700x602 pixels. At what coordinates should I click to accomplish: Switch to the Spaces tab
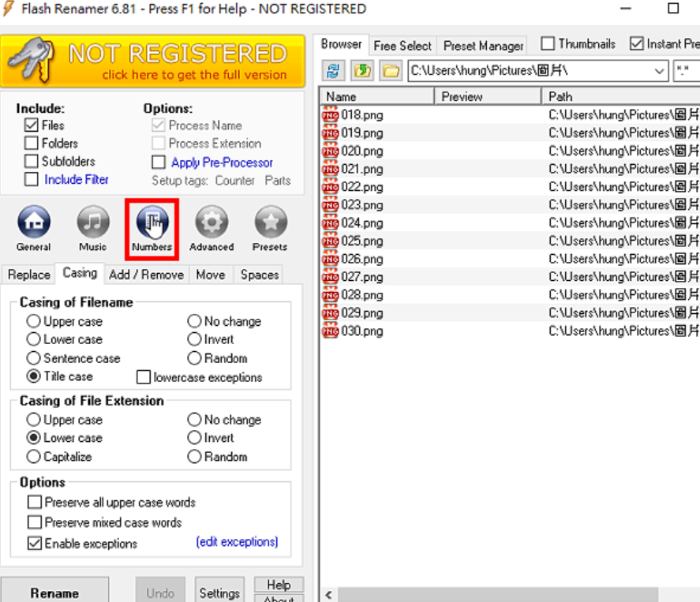point(260,275)
